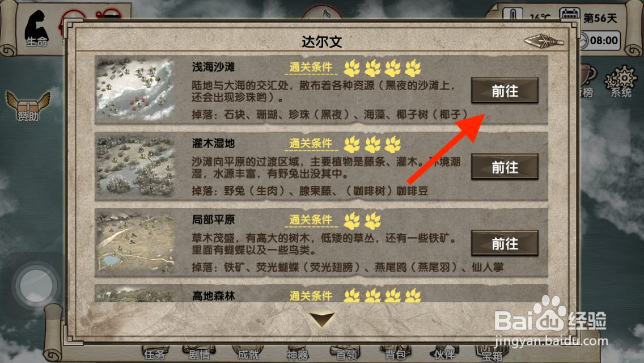Click the paw ratings of 灌木湿地

tap(372, 144)
